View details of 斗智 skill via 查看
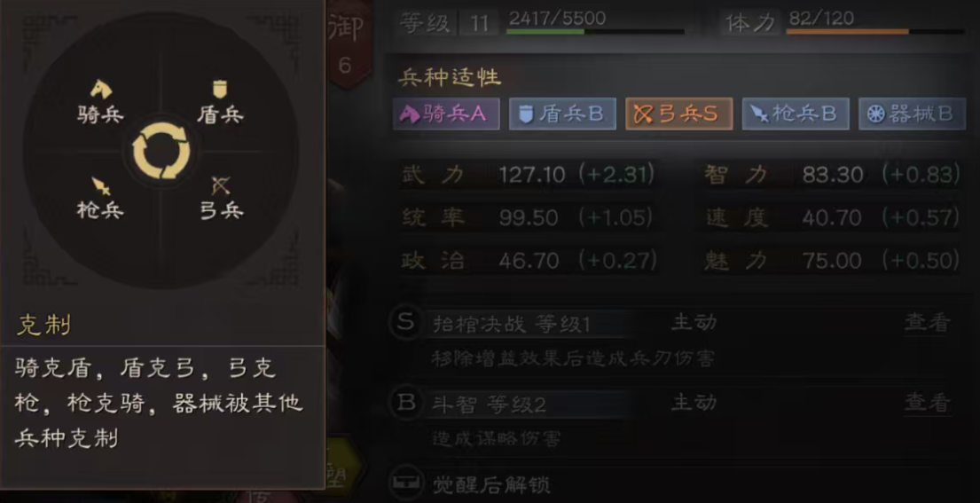Viewport: 980px width, 503px height. (x=928, y=403)
